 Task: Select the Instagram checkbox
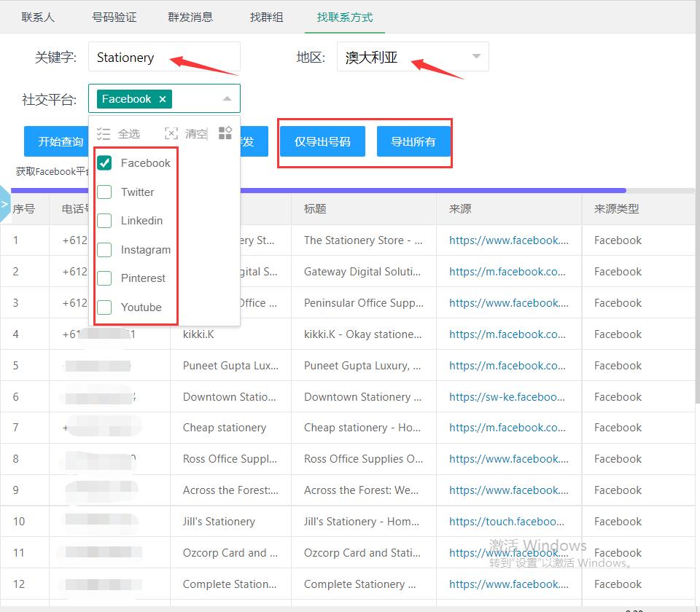click(104, 249)
